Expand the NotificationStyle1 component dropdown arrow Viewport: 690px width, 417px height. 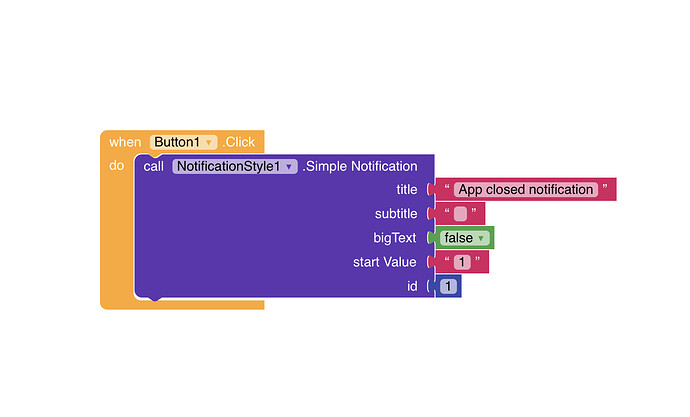click(x=289, y=167)
